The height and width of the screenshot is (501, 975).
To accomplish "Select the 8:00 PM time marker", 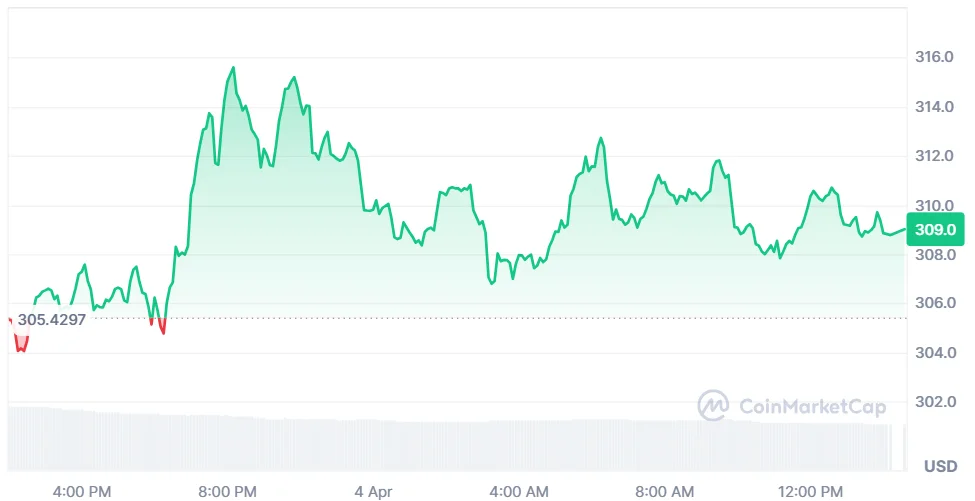I will tap(229, 491).
